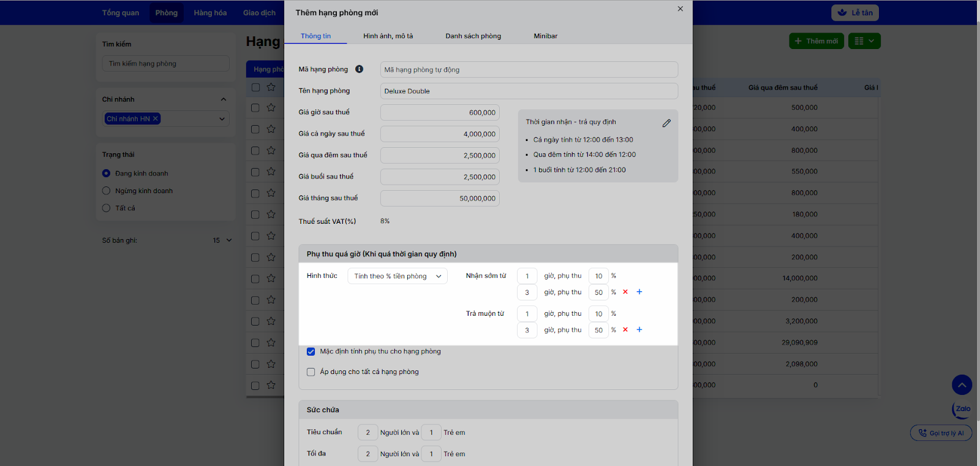The height and width of the screenshot is (466, 980).
Task: Expand the Chi nhánh branch dropdown
Action: tap(222, 119)
